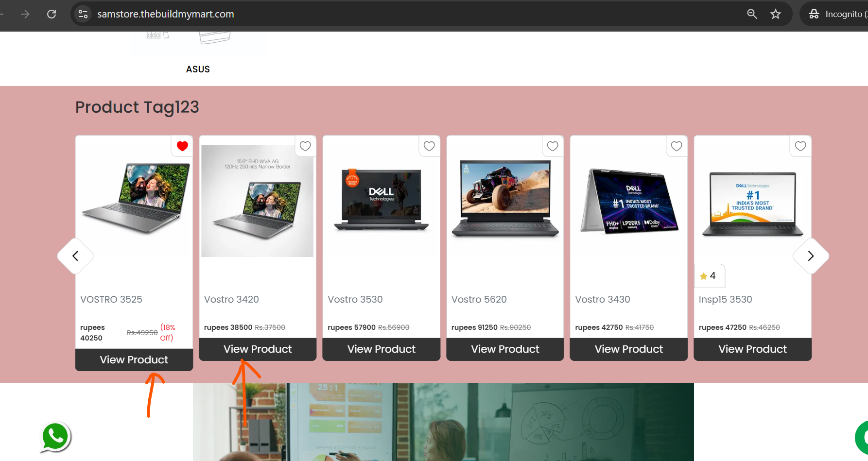The height and width of the screenshot is (461, 868).
Task: Click the struck-through Rs.49250 price
Action: pos(142,333)
